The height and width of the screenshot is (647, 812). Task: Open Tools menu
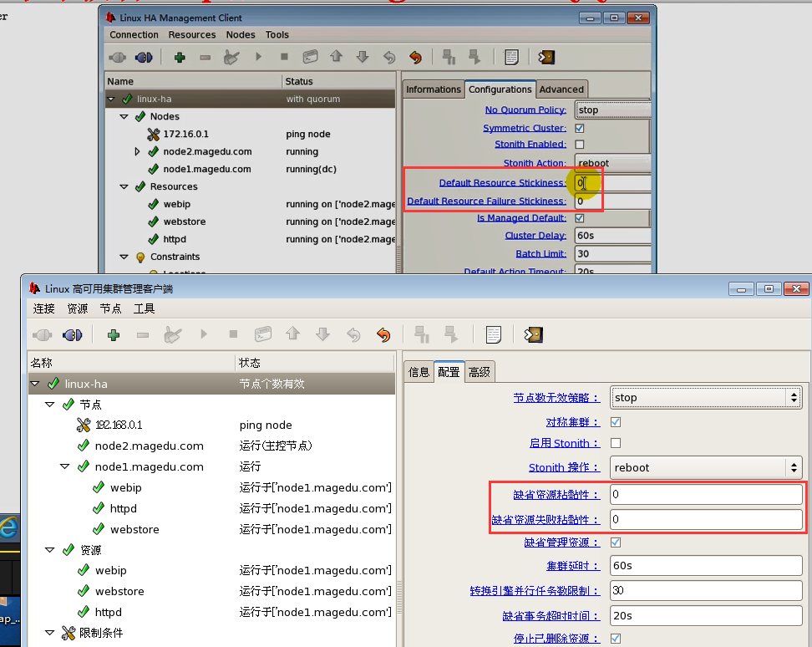coord(277,35)
